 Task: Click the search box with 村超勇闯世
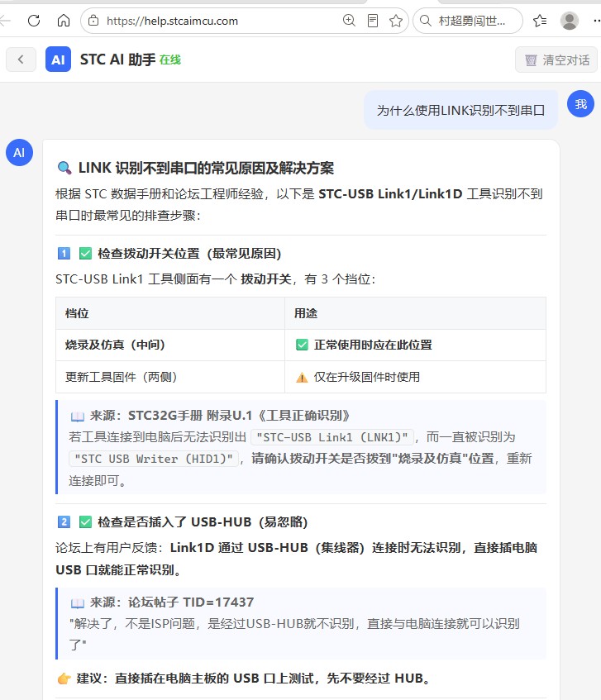point(468,21)
